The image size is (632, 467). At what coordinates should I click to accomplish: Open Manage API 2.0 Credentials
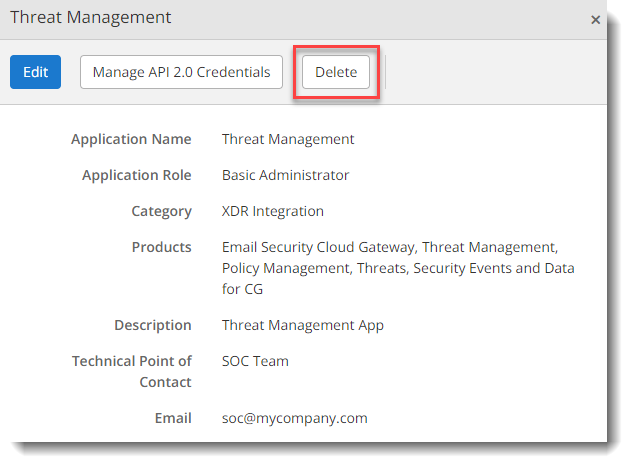coord(181,72)
